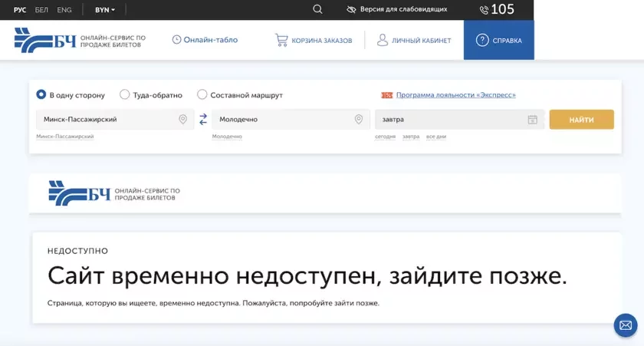Expand the BYN currency dropdown
644x346 pixels.
pyautogui.click(x=105, y=10)
